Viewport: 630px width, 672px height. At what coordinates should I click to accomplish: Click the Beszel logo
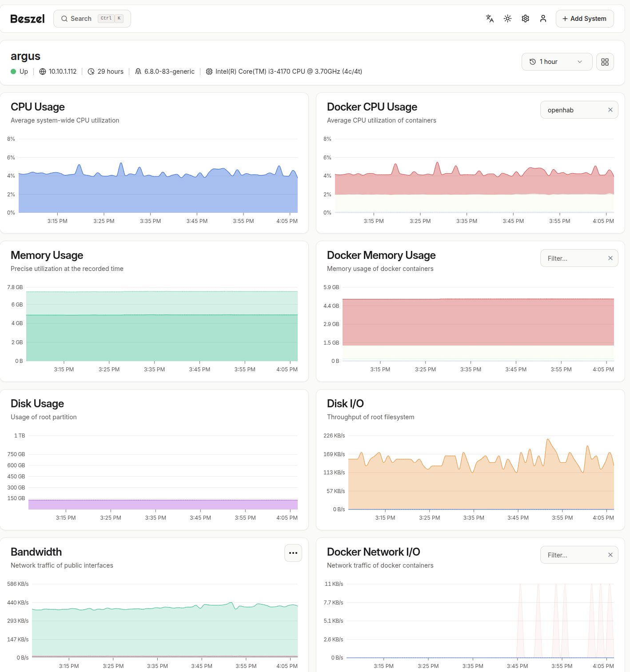[28, 19]
